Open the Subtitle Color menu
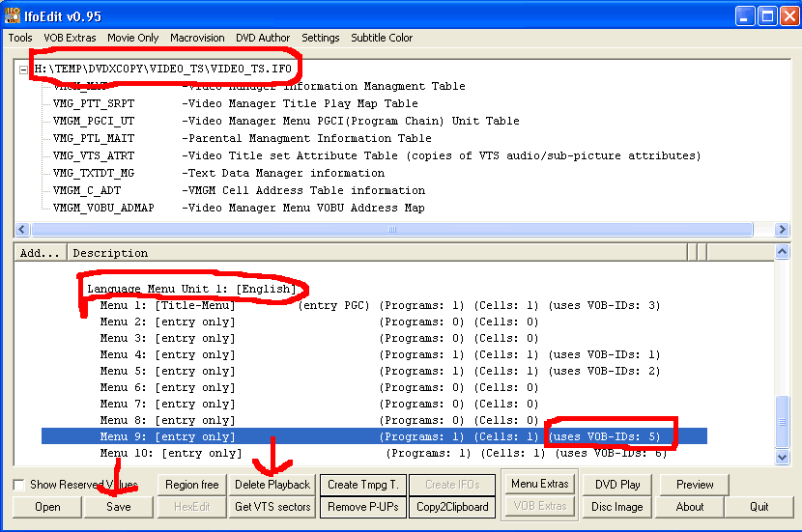Image resolution: width=802 pixels, height=532 pixels. tap(382, 38)
